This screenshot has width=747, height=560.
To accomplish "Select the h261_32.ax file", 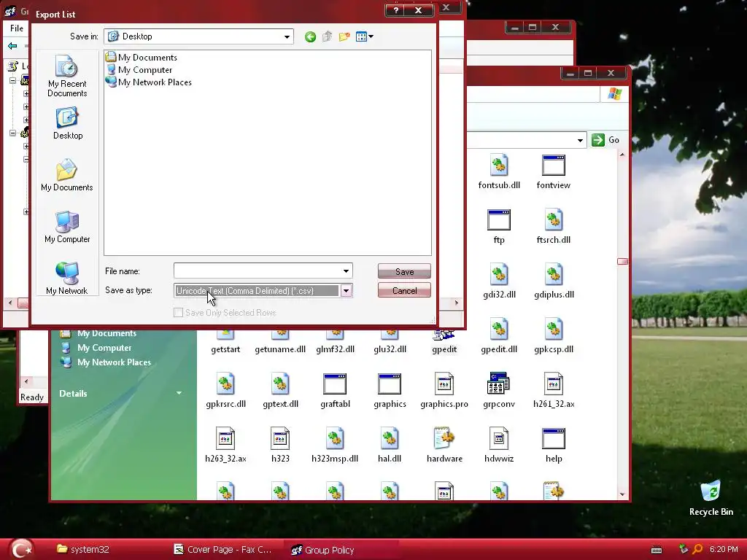I will point(553,391).
